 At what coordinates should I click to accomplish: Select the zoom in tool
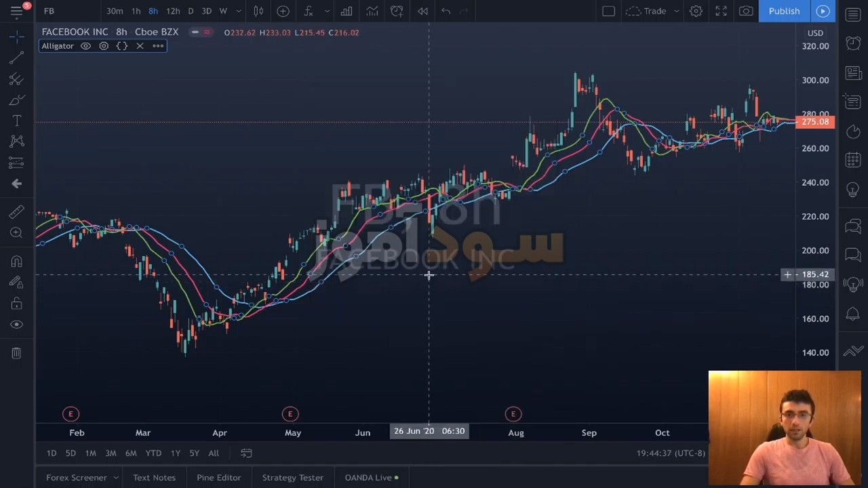click(x=17, y=233)
